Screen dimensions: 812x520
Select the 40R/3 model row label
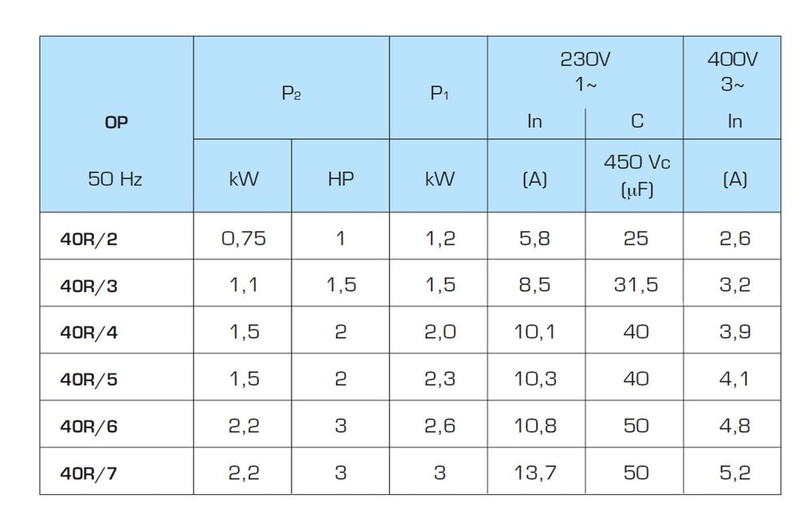click(x=89, y=285)
